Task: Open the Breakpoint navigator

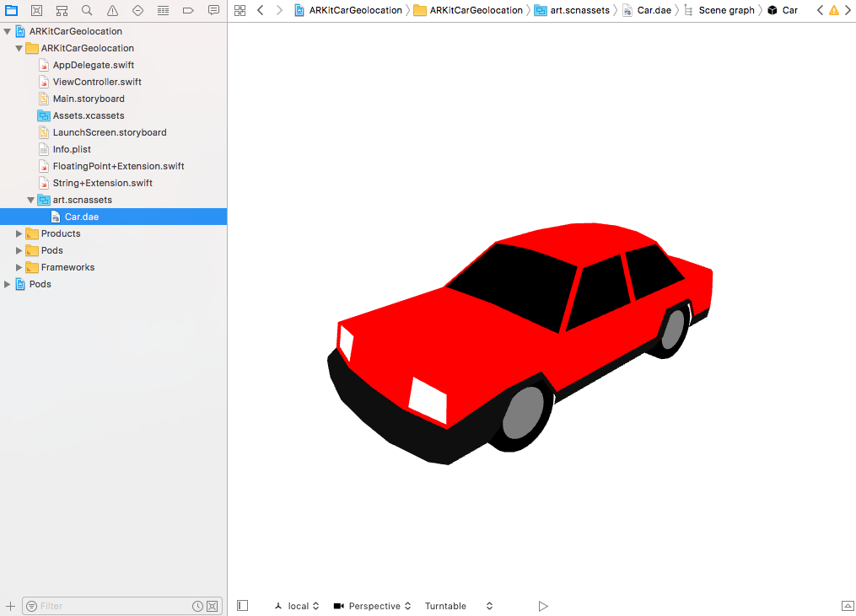Action: pyautogui.click(x=188, y=10)
